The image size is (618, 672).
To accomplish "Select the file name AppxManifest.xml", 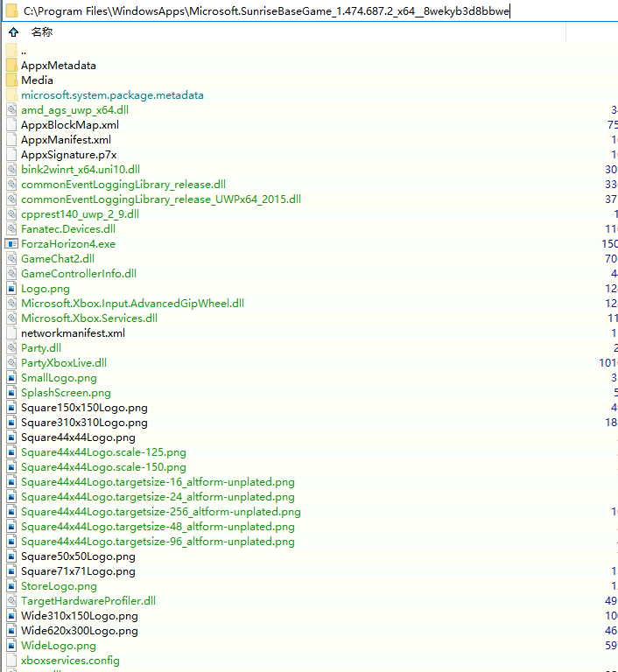I will click(x=66, y=140).
